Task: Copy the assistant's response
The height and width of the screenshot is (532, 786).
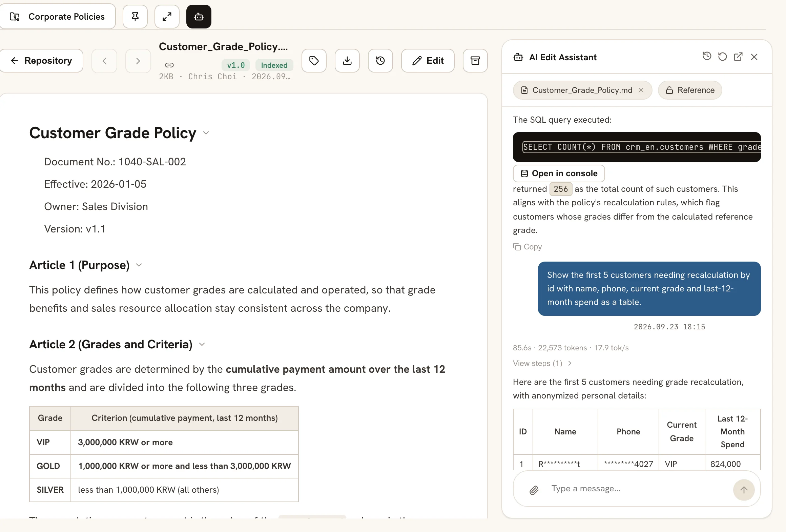Action: point(528,247)
